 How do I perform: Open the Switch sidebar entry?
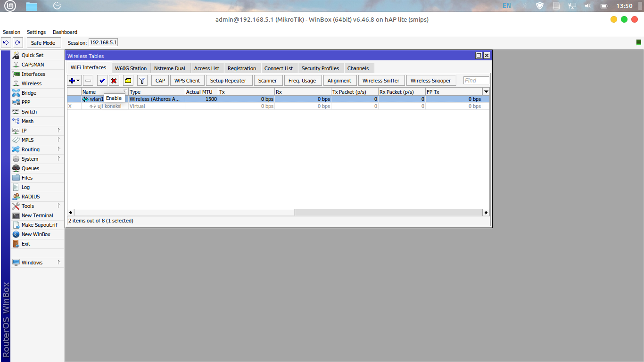tap(38, 112)
